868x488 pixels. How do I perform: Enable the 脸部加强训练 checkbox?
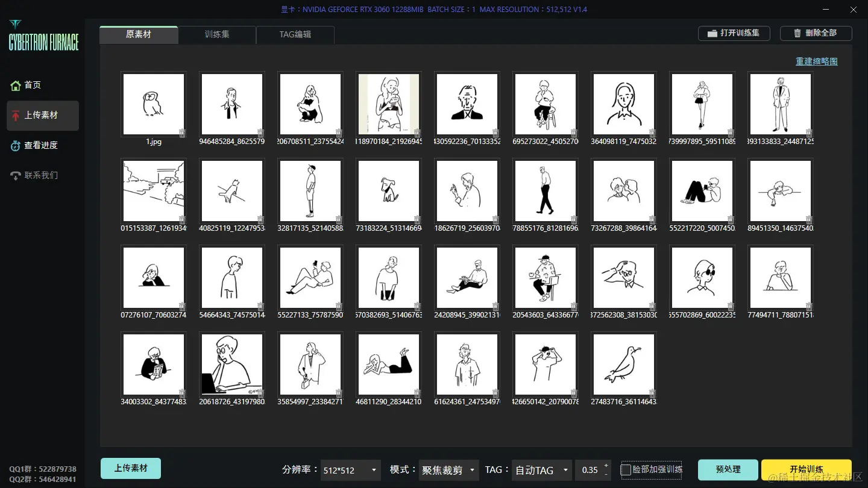[x=626, y=470]
